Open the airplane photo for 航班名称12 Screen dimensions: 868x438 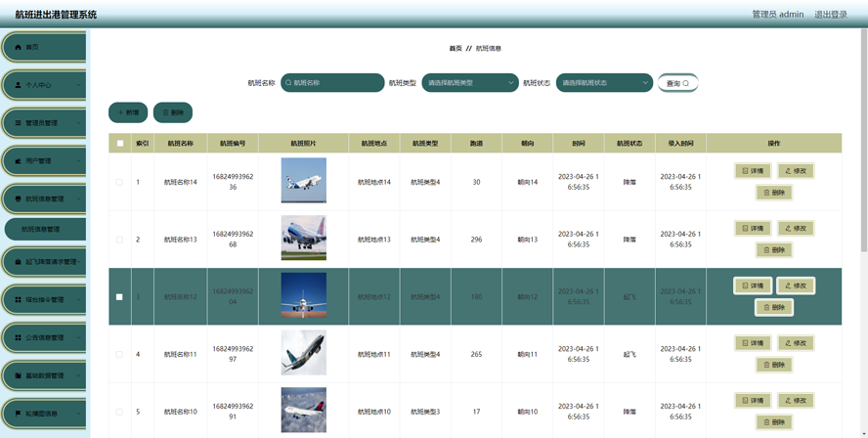[303, 295]
